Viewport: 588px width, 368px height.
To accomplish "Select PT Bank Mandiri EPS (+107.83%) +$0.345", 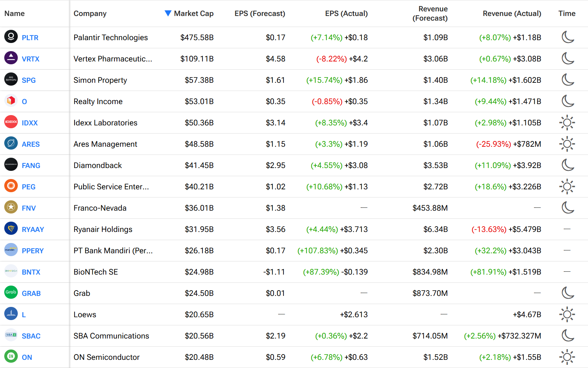I will (332, 251).
